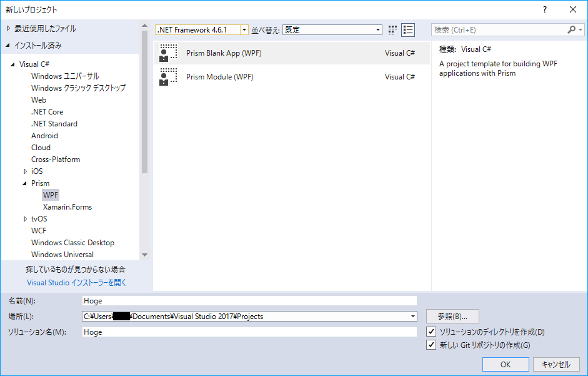Select the Prism Module (WPF) template icon
Viewport: 588px width, 376px height.
tap(168, 76)
